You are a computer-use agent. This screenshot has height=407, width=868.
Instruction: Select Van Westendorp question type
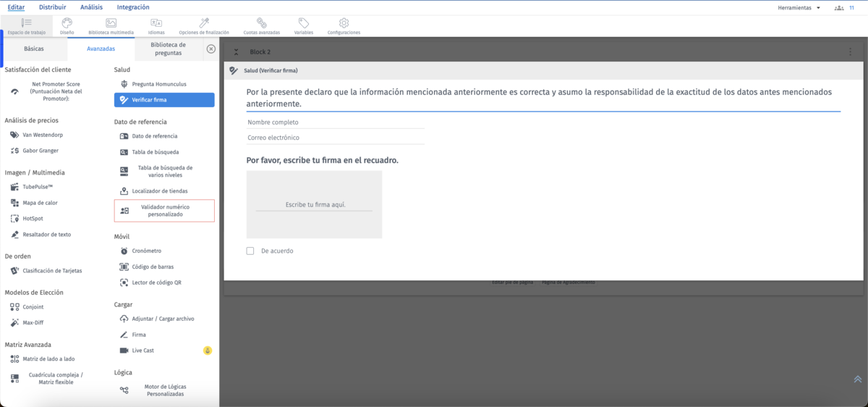click(44, 135)
